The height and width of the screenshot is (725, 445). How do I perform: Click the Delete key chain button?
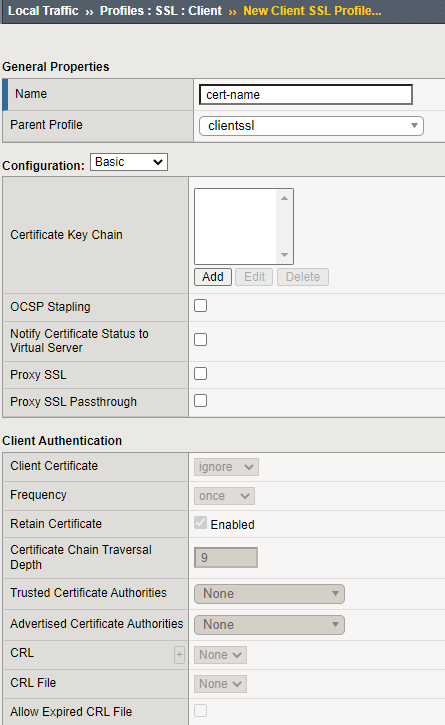pyautogui.click(x=303, y=277)
